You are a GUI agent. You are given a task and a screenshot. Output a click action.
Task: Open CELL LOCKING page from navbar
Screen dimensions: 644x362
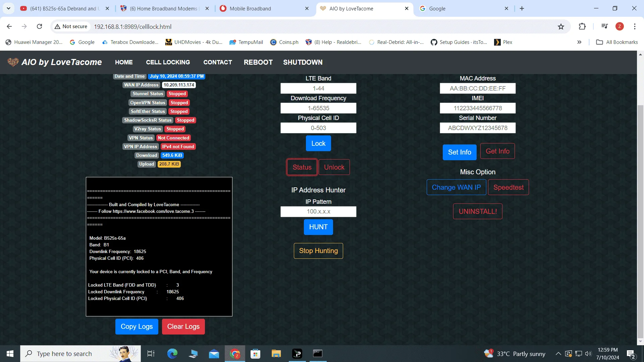point(168,62)
